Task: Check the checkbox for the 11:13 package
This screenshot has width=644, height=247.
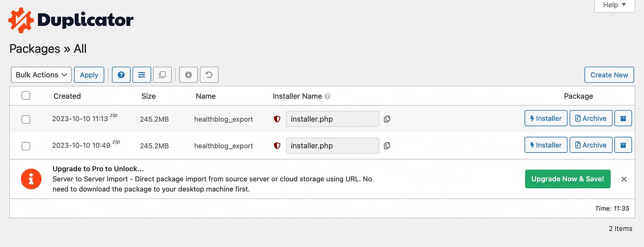Action: (x=26, y=119)
